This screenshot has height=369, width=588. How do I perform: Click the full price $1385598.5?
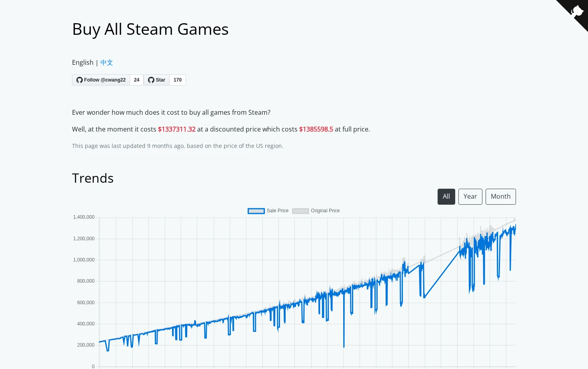pyautogui.click(x=316, y=129)
